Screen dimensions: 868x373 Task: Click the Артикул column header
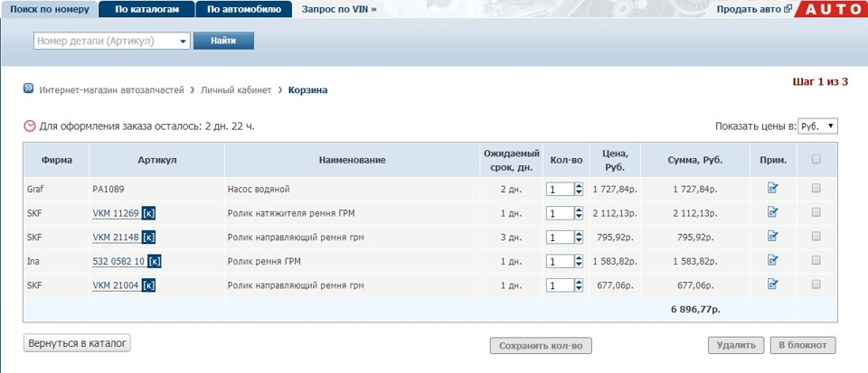(x=156, y=160)
